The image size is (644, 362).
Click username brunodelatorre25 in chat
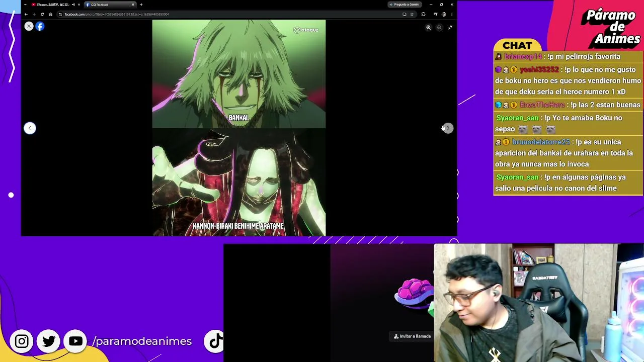pos(541,142)
